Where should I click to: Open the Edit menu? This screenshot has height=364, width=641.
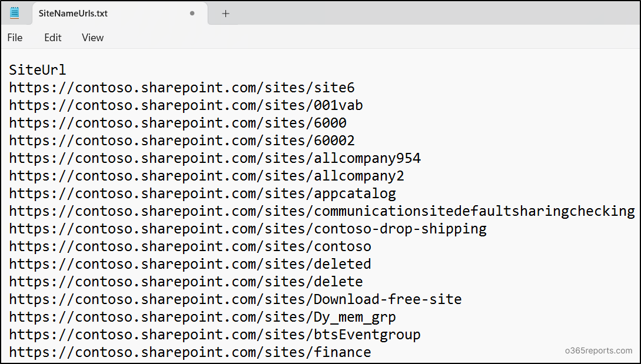tap(53, 38)
